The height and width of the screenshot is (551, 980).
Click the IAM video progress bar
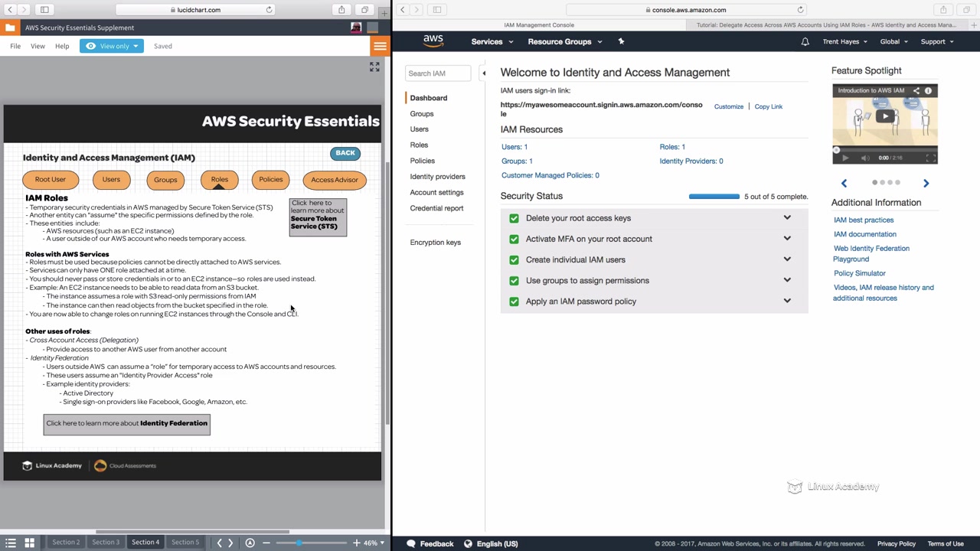tap(885, 150)
